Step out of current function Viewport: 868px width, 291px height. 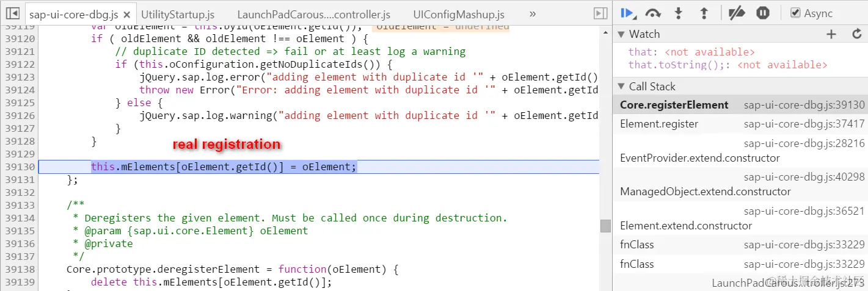point(704,13)
